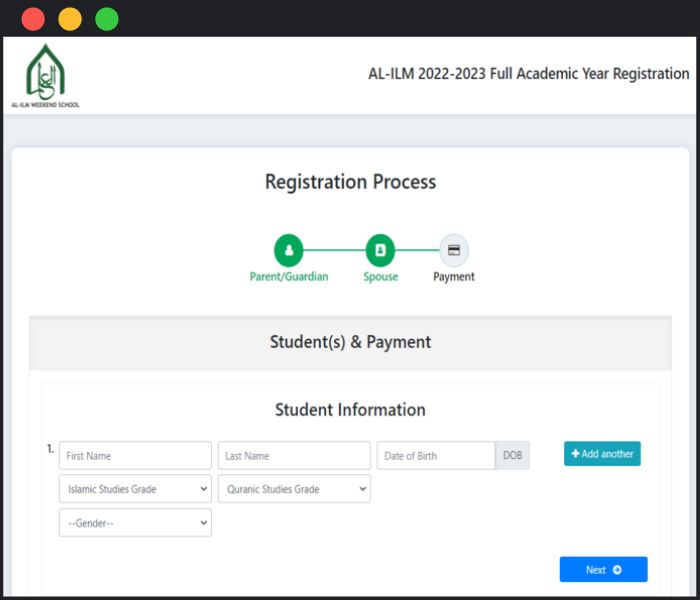
Task: Click the DOB addon beside date field
Action: [x=512, y=456]
